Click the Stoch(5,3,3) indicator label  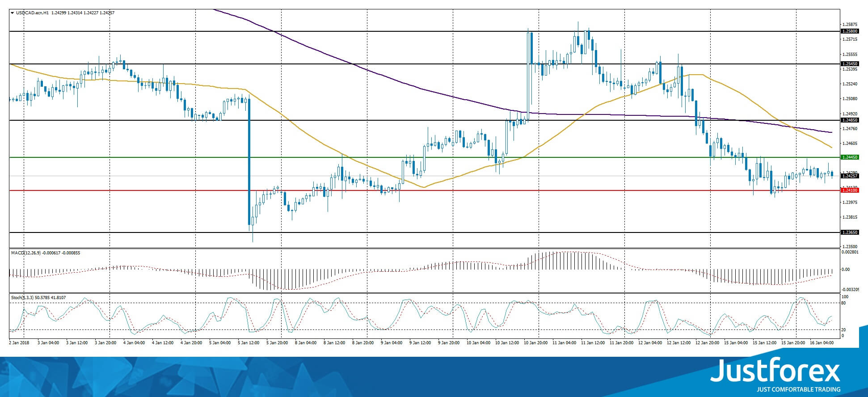22,297
